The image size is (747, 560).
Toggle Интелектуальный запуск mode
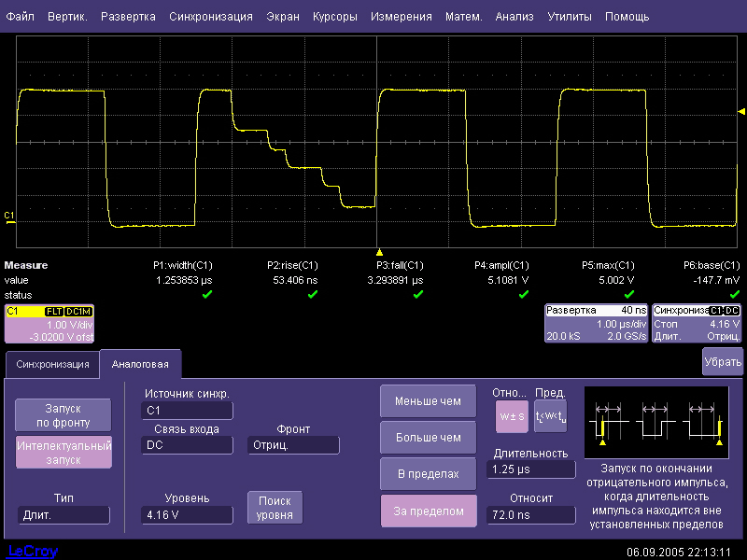63,453
